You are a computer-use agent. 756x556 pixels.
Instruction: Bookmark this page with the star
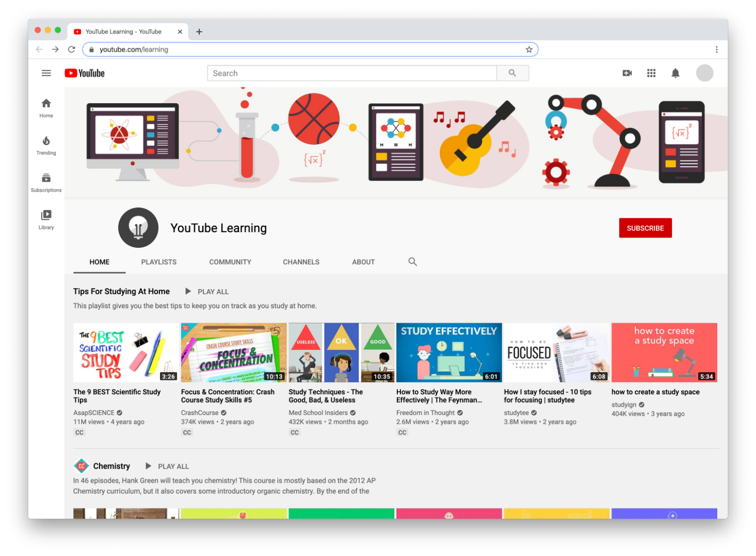click(529, 50)
